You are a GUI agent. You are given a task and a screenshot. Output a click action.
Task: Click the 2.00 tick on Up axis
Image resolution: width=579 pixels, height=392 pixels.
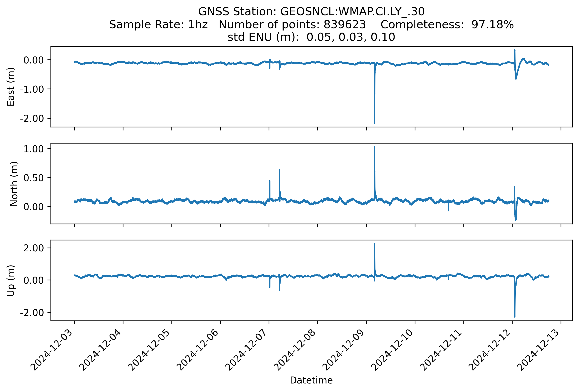33,248
